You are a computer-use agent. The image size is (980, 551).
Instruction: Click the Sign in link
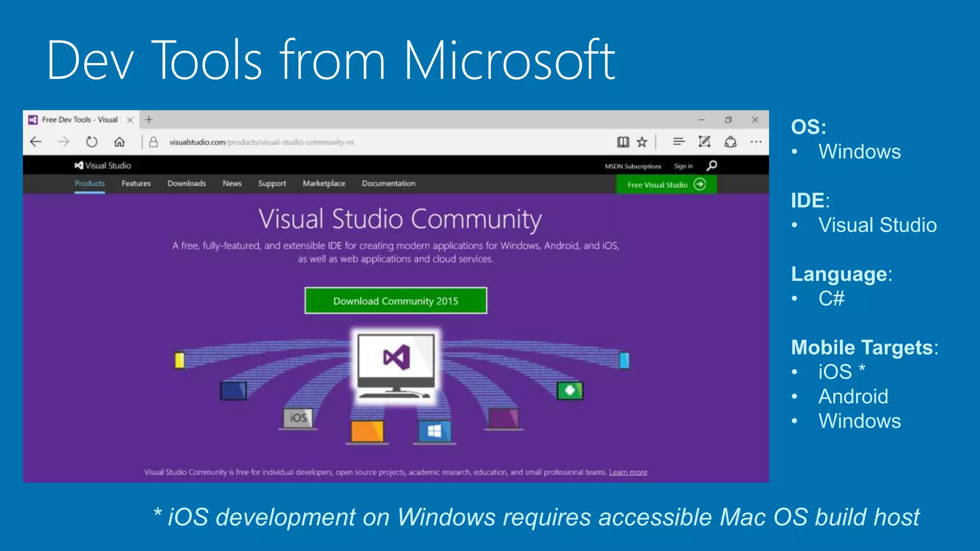pyautogui.click(x=683, y=166)
